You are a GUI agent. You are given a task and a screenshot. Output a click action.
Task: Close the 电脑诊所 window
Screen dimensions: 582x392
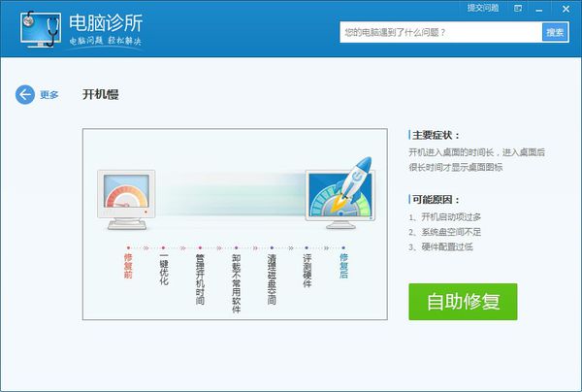[566, 9]
